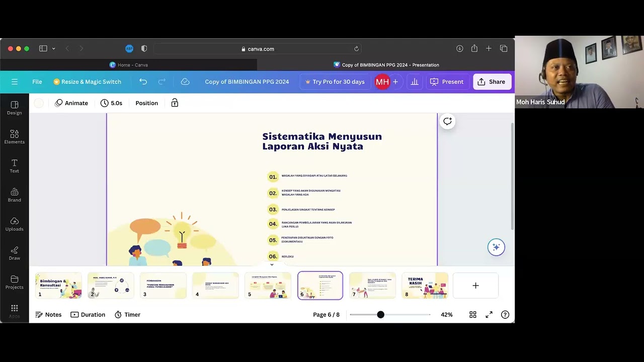Click the editor's vertical scrollbar
The image size is (644, 362).
click(x=512, y=176)
